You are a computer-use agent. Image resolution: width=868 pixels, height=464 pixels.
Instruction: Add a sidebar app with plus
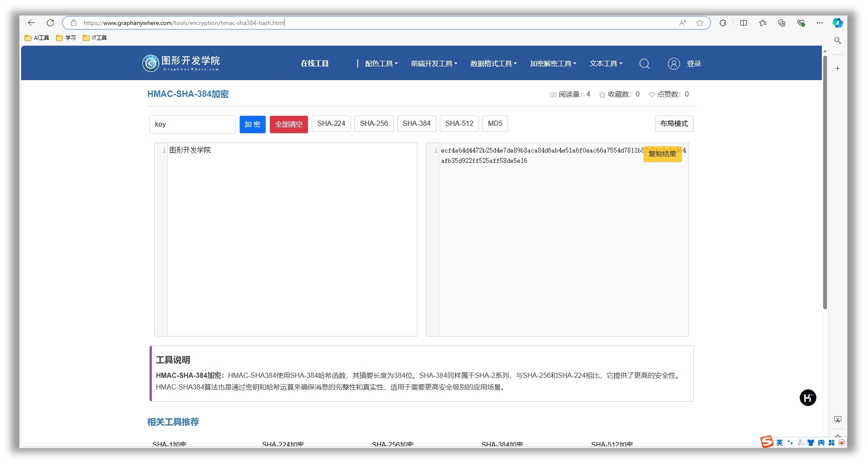[x=838, y=68]
